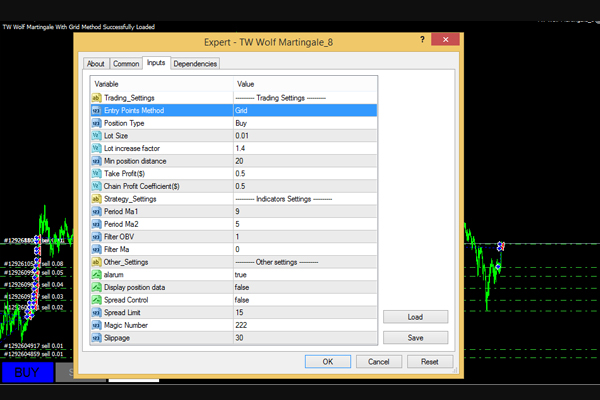Click the #1292604917 sell 0.01 order label
This screenshot has width=600, height=400.
coord(34,346)
